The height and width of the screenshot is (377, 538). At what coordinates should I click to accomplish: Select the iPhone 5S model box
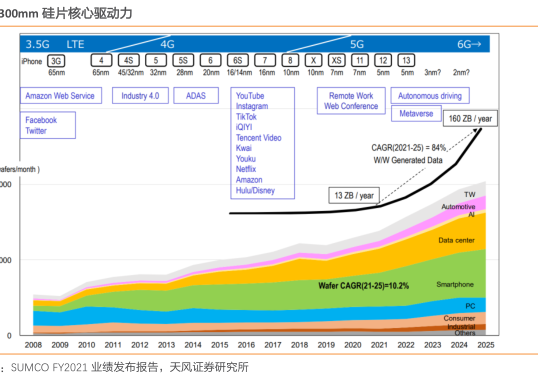point(183,60)
